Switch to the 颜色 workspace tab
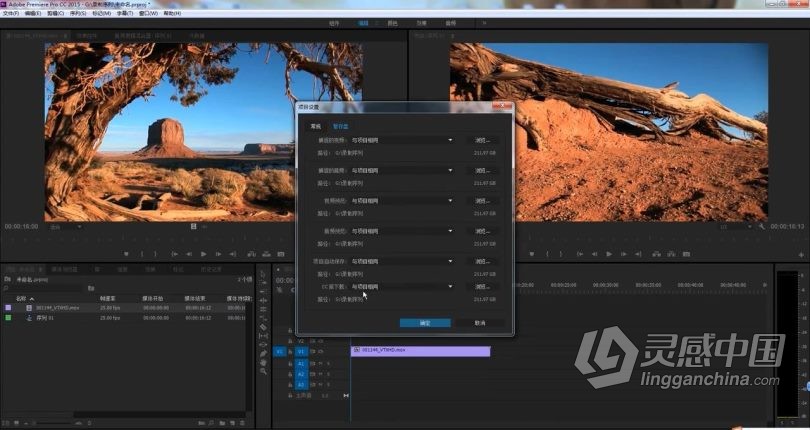This screenshot has height=430, width=810. pos(393,23)
